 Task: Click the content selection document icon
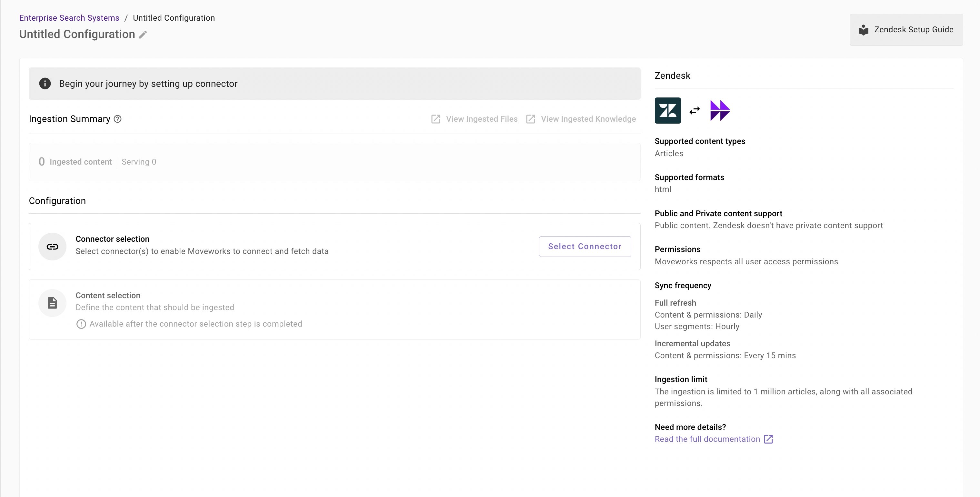(x=53, y=303)
